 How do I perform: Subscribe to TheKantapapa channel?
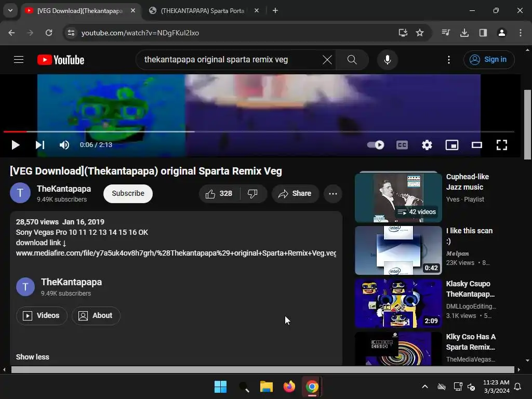pyautogui.click(x=128, y=193)
